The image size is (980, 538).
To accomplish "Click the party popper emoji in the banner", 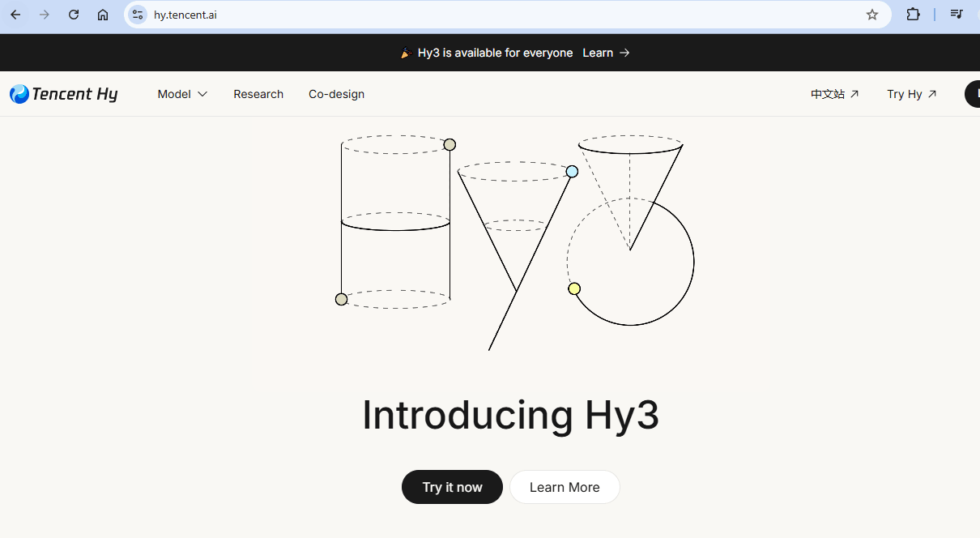I will [x=407, y=53].
